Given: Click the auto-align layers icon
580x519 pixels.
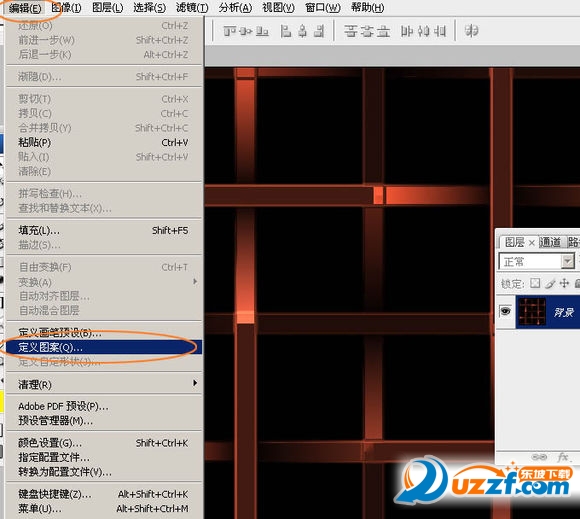Looking at the screenshot, I should click(471, 31).
